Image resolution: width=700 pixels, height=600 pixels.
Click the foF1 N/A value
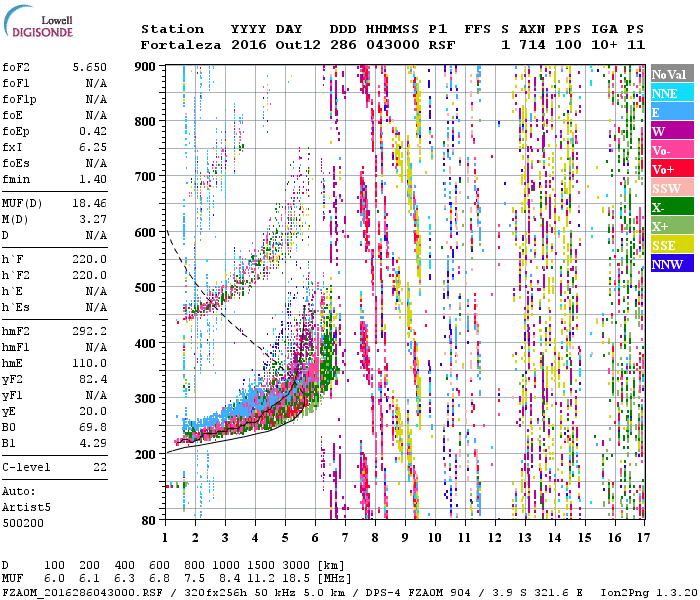[x=96, y=83]
